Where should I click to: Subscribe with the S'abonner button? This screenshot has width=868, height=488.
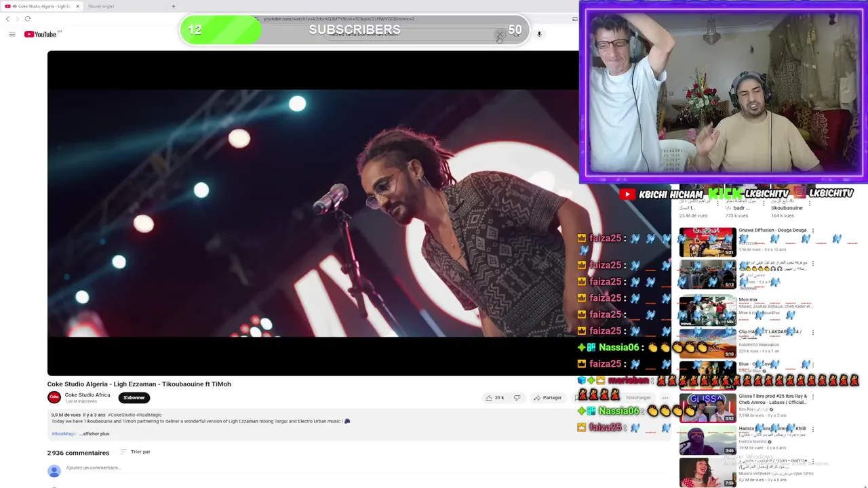134,398
